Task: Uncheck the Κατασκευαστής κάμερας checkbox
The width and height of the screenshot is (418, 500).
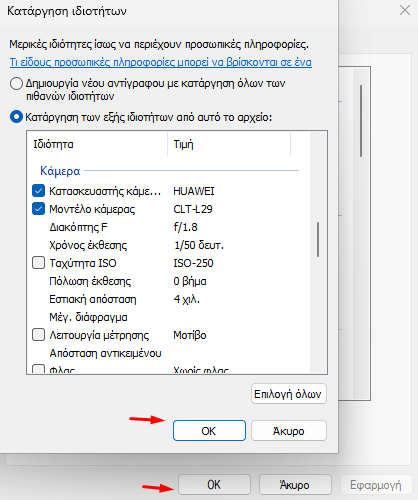Action: coord(38,191)
